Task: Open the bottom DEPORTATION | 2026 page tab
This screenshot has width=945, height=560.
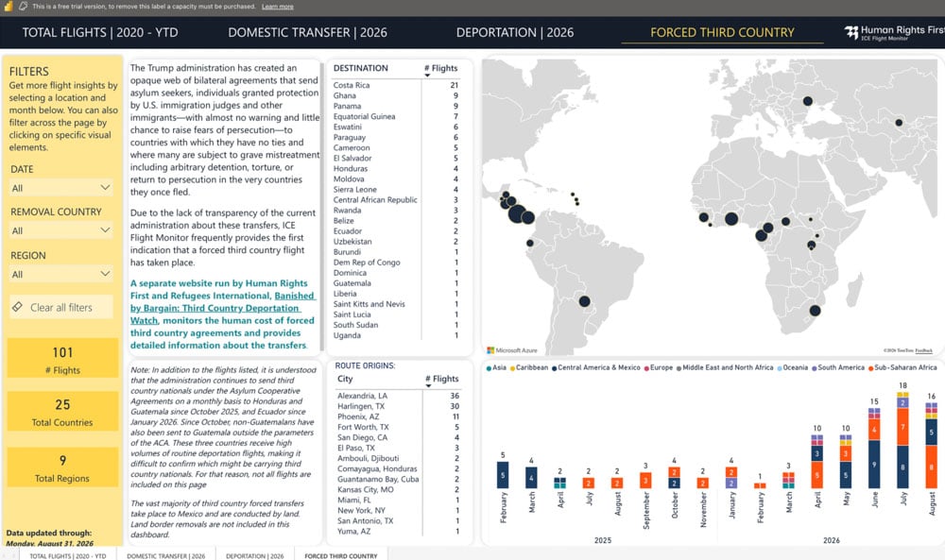Action: click(x=255, y=556)
